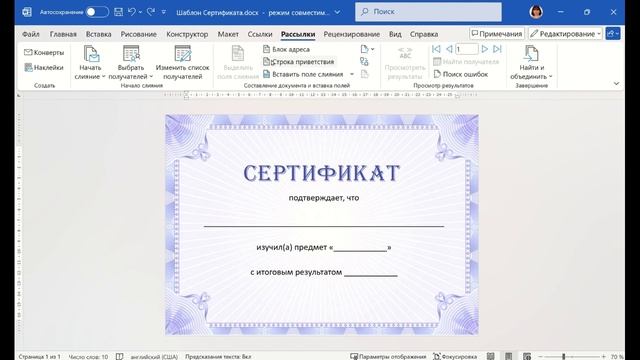
Task: Click the 70 % zoom level
Action: (617, 356)
